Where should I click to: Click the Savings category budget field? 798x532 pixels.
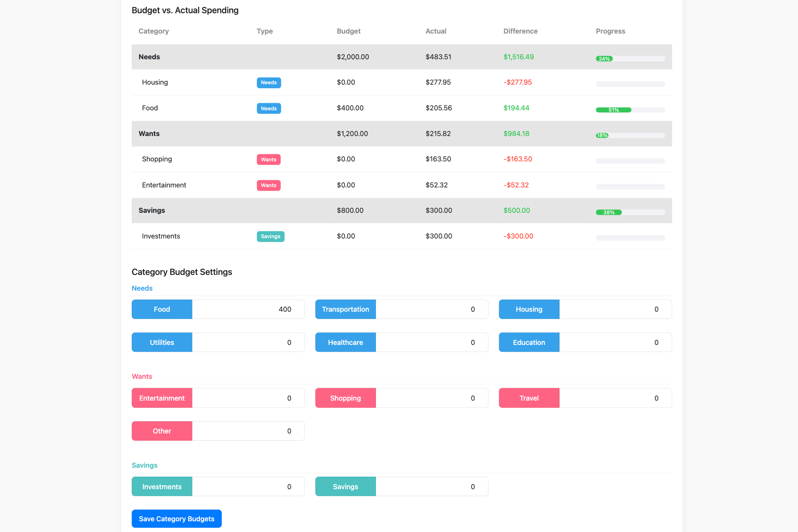[432, 486]
